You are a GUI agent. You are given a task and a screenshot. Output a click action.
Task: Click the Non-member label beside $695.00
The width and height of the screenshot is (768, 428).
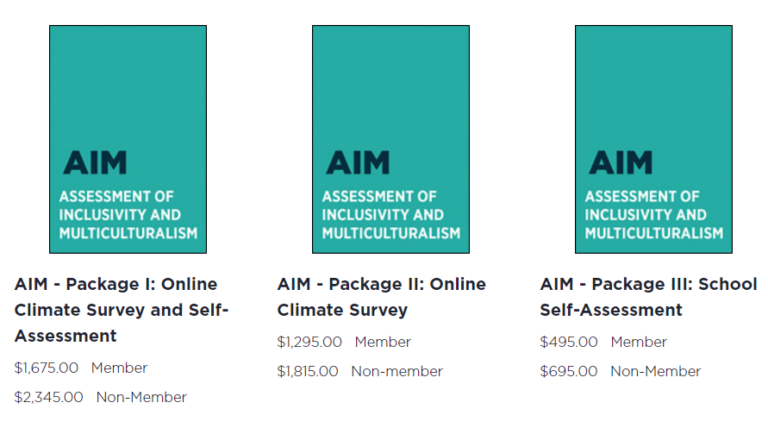pos(655,371)
